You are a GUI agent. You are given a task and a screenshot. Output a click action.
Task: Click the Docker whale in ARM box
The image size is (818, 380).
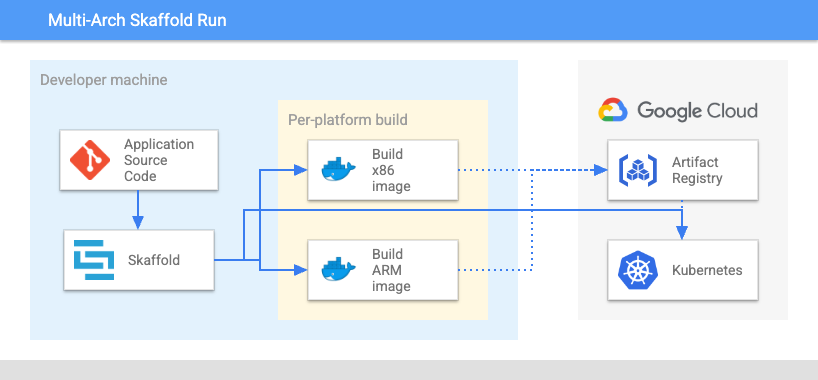click(338, 270)
